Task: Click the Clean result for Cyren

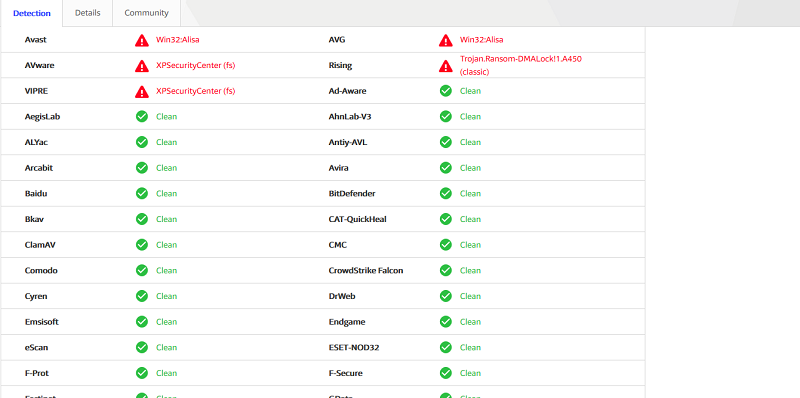Action: point(166,296)
